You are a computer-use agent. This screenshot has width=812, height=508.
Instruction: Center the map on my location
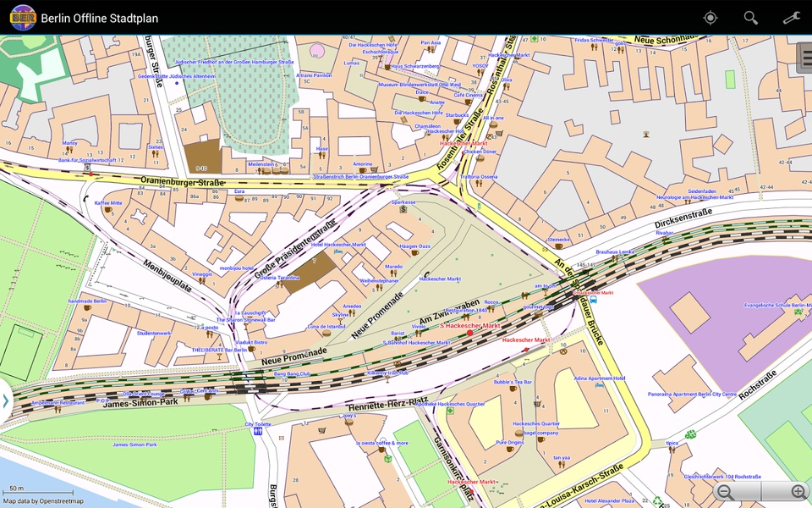coord(710,18)
